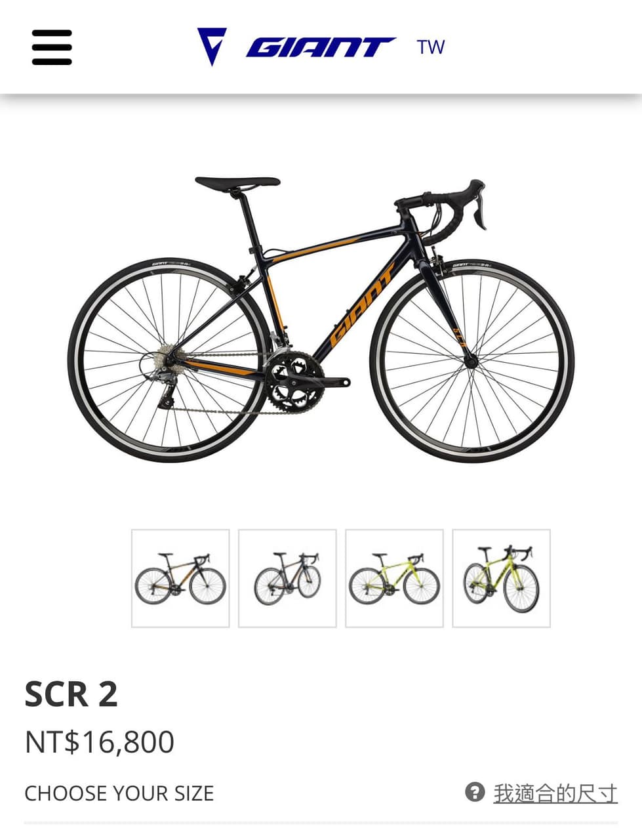The image size is (642, 840).
Task: Click the saddle in the main bike photo
Action: click(237, 183)
